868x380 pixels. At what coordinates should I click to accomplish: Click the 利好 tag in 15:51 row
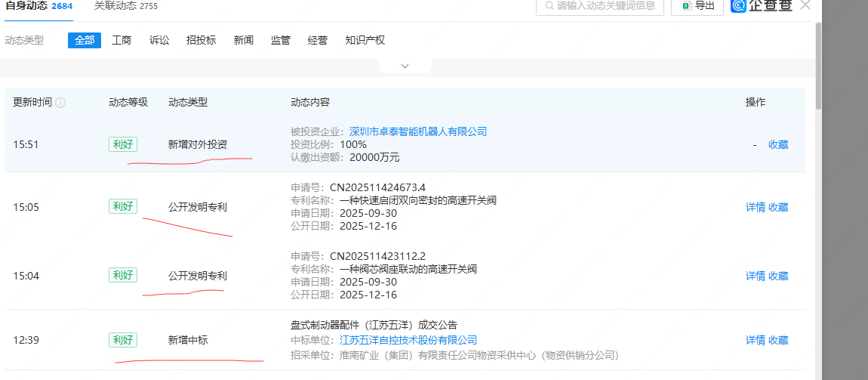click(x=123, y=144)
